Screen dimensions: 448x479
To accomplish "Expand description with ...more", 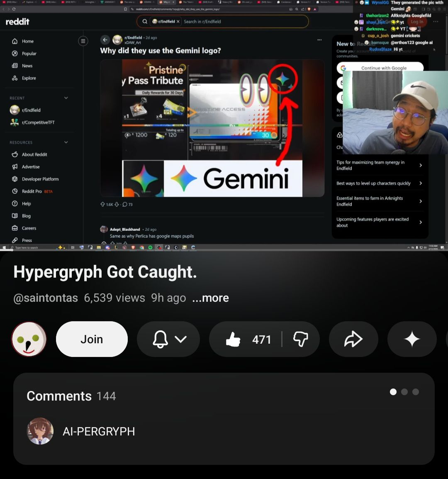I will pyautogui.click(x=210, y=298).
